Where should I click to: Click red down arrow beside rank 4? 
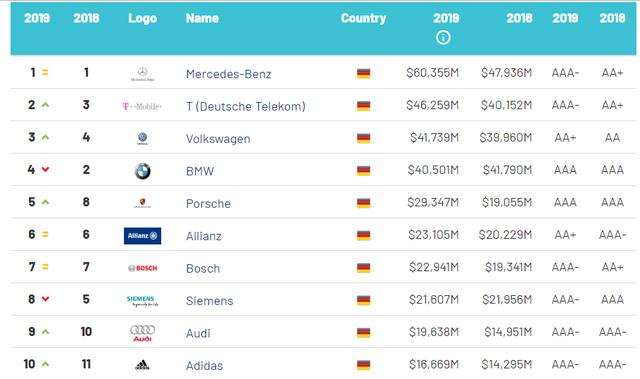tap(45, 169)
